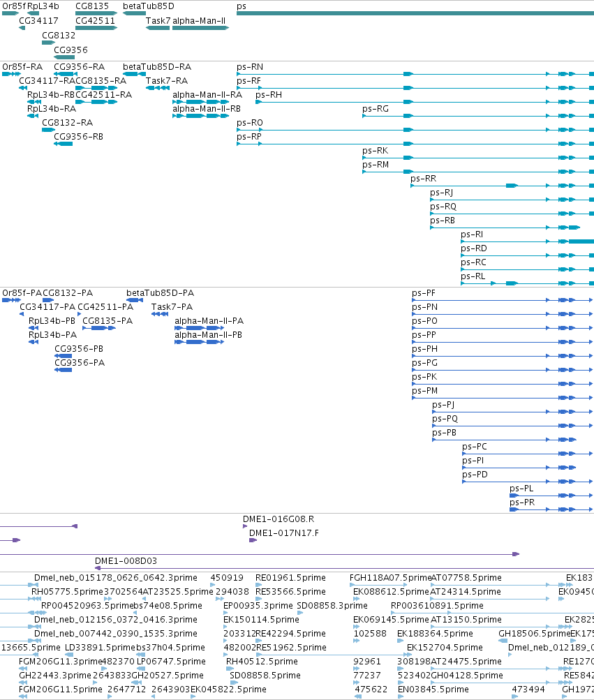This screenshot has width=594, height=700.
Task: Open EST GH04128.5prime
Action: pos(467,676)
